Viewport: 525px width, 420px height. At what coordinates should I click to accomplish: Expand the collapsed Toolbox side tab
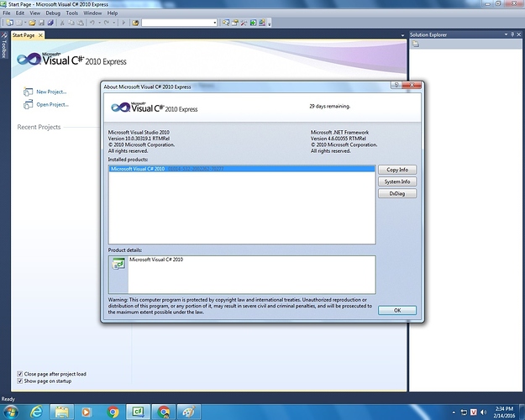pos(3,45)
